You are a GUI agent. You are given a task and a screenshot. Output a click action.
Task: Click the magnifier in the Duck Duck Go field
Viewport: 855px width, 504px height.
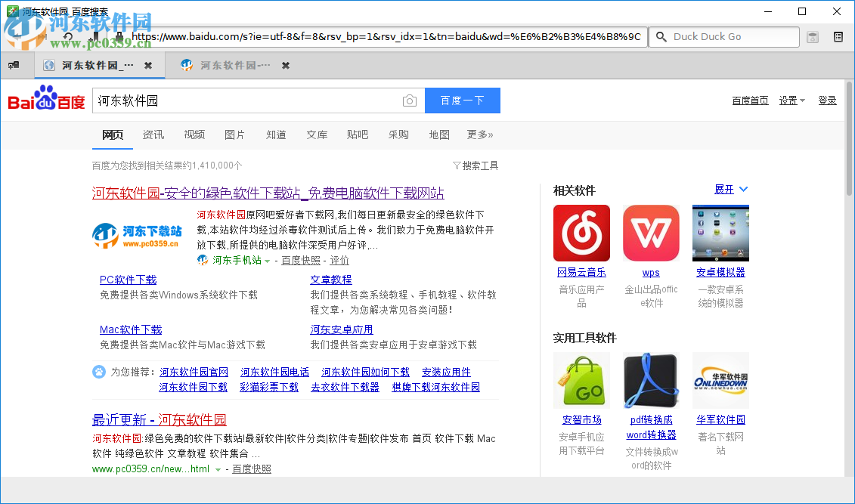click(661, 36)
